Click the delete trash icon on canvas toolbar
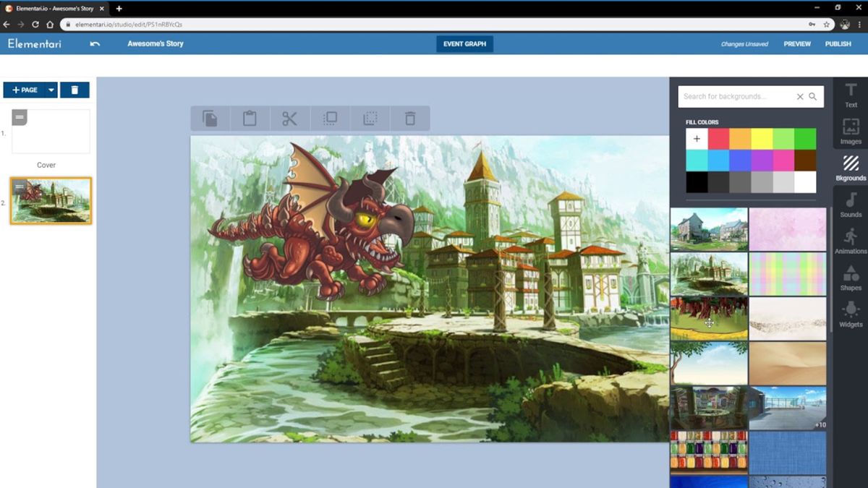868x488 pixels. click(410, 119)
